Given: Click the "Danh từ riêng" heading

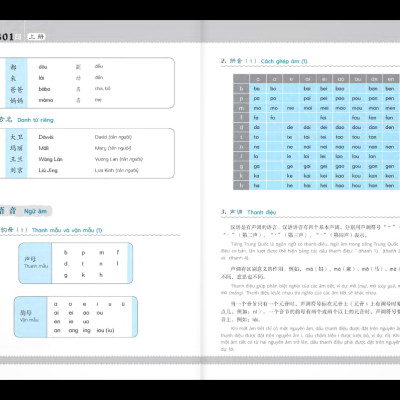Looking at the screenshot, I should click(35, 120).
